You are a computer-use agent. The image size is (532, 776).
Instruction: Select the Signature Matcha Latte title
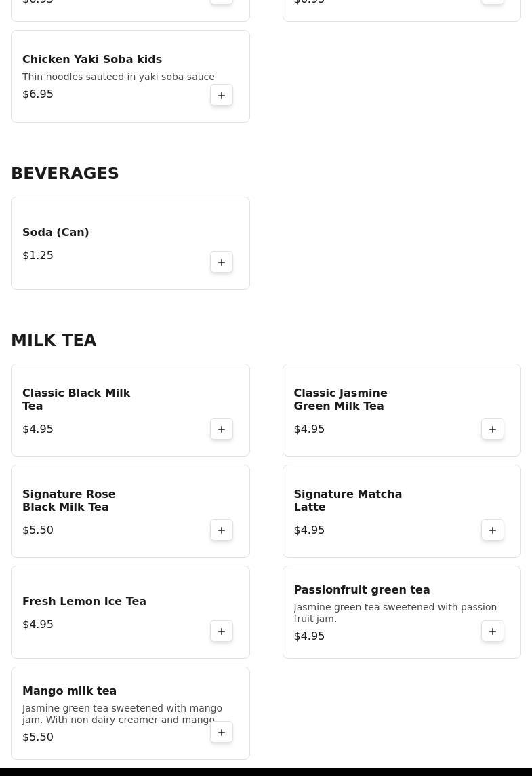347,501
